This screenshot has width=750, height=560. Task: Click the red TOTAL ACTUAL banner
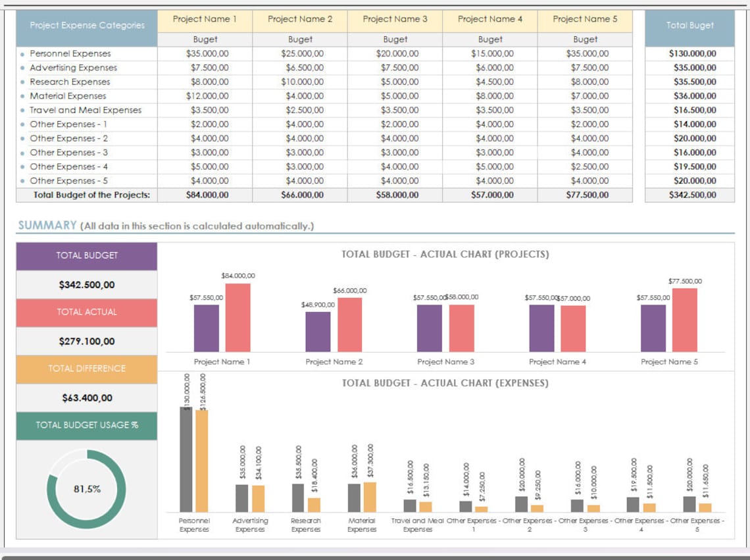[x=86, y=313]
